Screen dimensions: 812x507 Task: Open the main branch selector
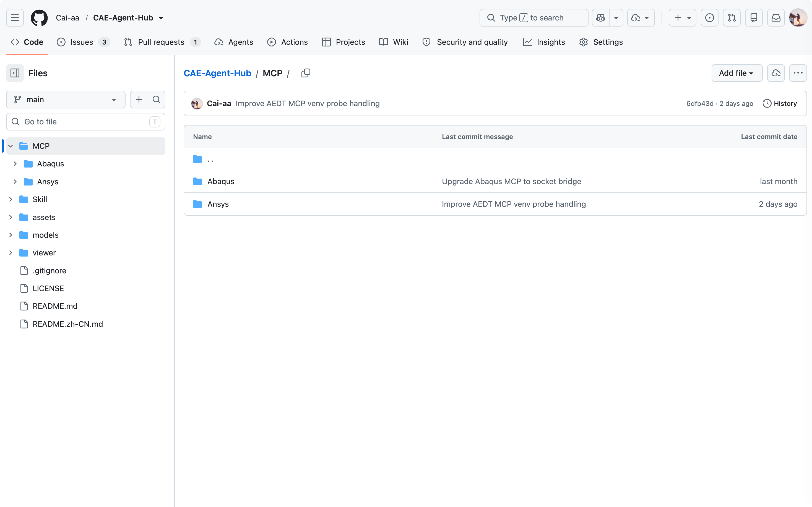click(x=66, y=100)
